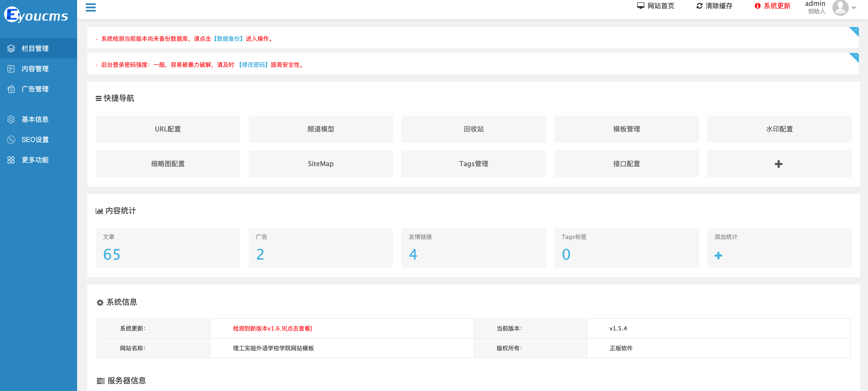This screenshot has width=868, height=391.
Task: Click the SEO设置 phone icon
Action: 11,139
